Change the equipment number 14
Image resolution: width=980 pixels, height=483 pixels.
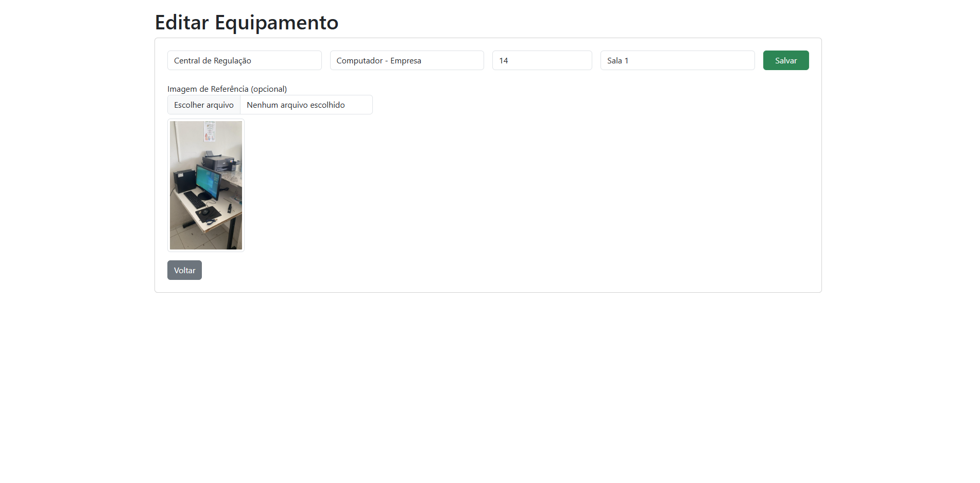[542, 60]
